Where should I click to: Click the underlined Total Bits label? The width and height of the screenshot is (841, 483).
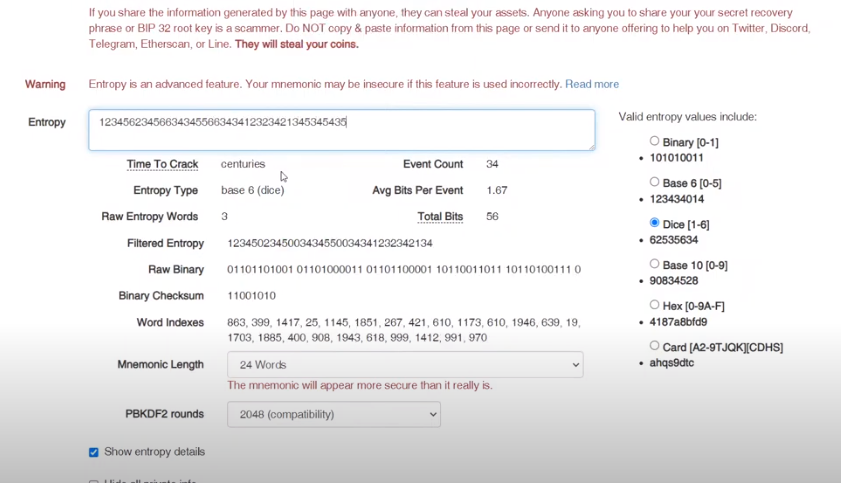point(440,216)
